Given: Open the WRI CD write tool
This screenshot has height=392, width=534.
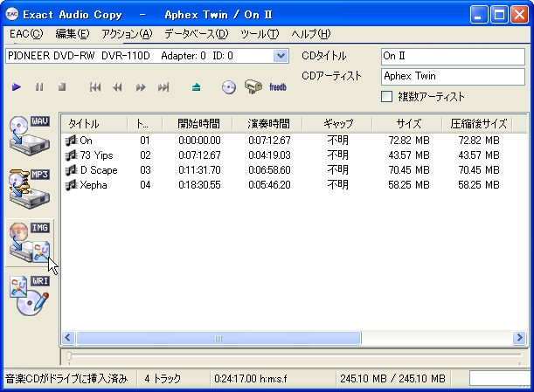Looking at the screenshot, I should (30, 295).
